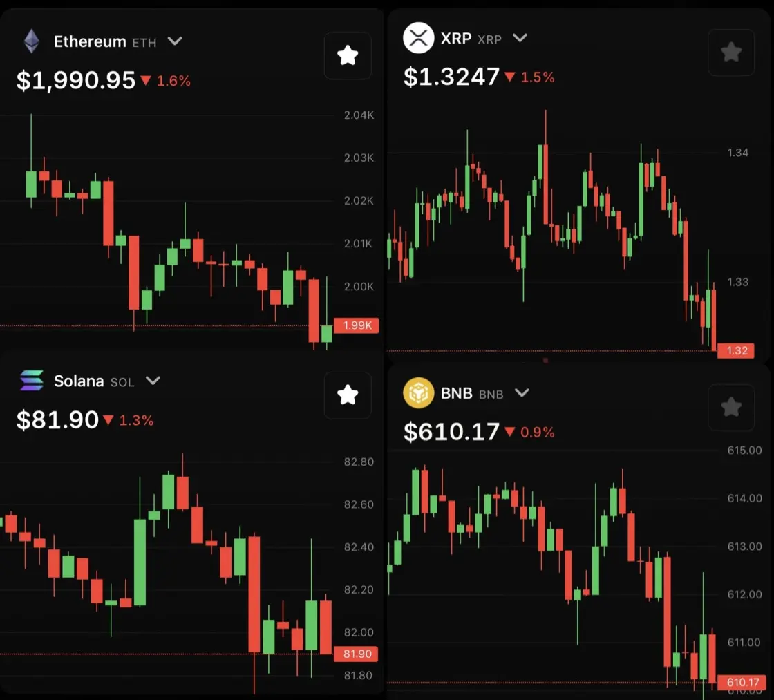
Task: Click the XRP logo icon
Action: [418, 37]
